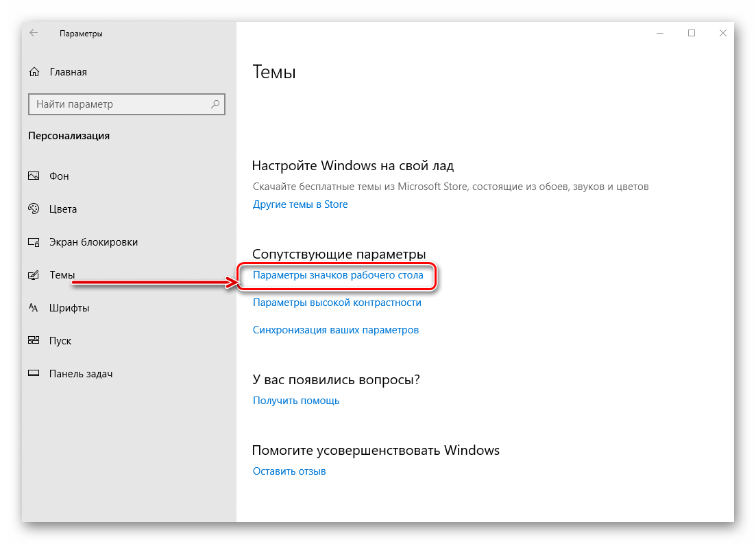Open the Шрифты section
756x544 pixels.
point(69,308)
